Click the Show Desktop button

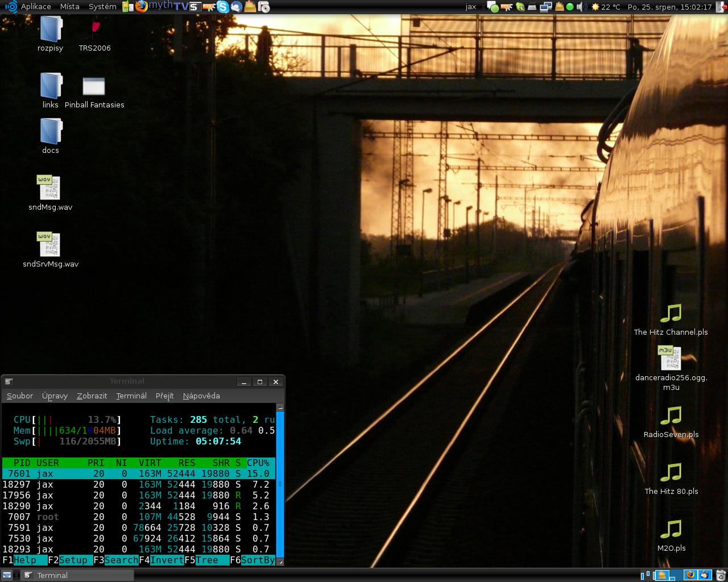(7, 575)
